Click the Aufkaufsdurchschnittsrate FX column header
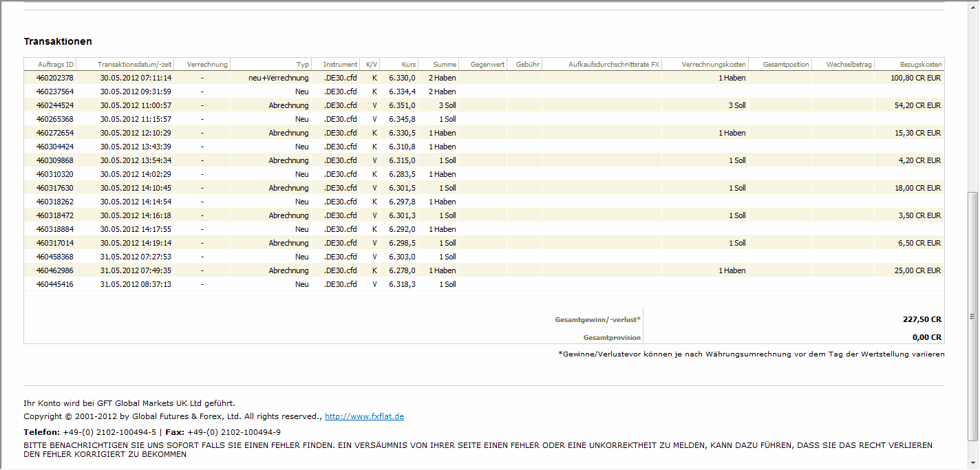980x470 pixels. 614,64
